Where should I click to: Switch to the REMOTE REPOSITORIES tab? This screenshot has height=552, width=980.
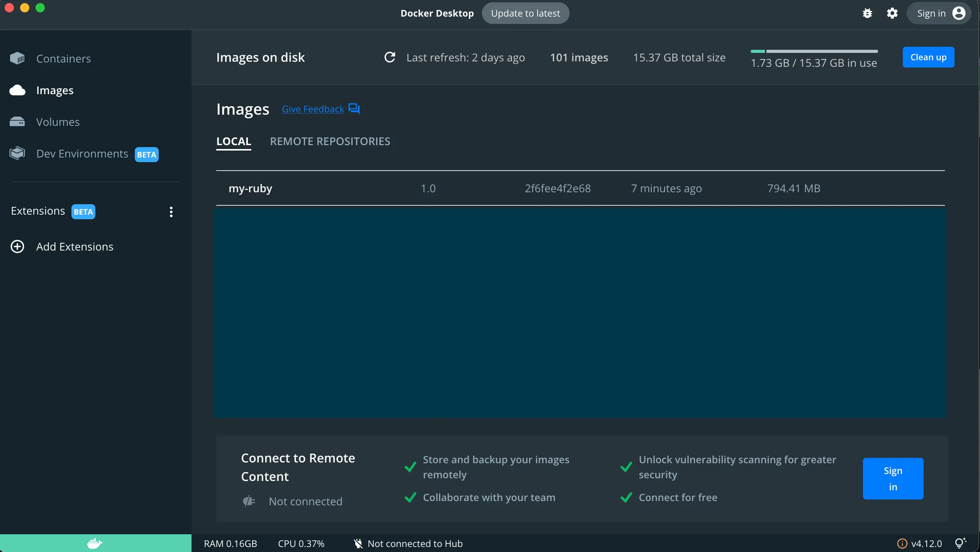click(x=330, y=141)
